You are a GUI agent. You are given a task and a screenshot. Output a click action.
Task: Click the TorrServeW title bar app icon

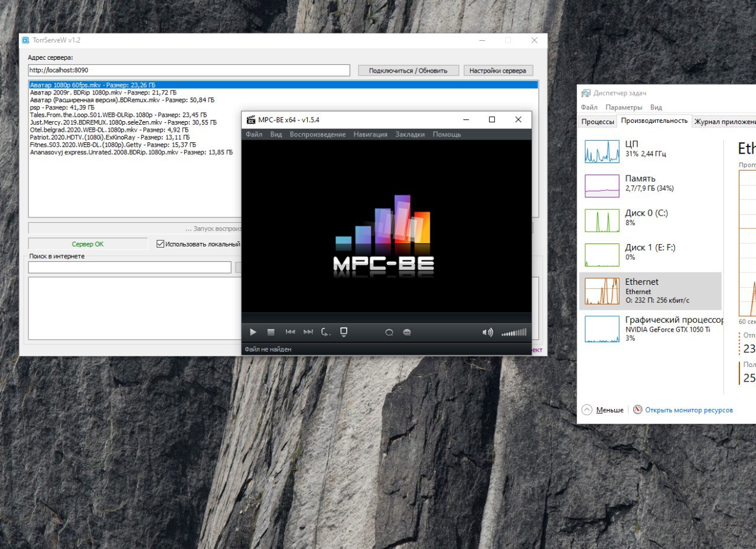tap(25, 40)
